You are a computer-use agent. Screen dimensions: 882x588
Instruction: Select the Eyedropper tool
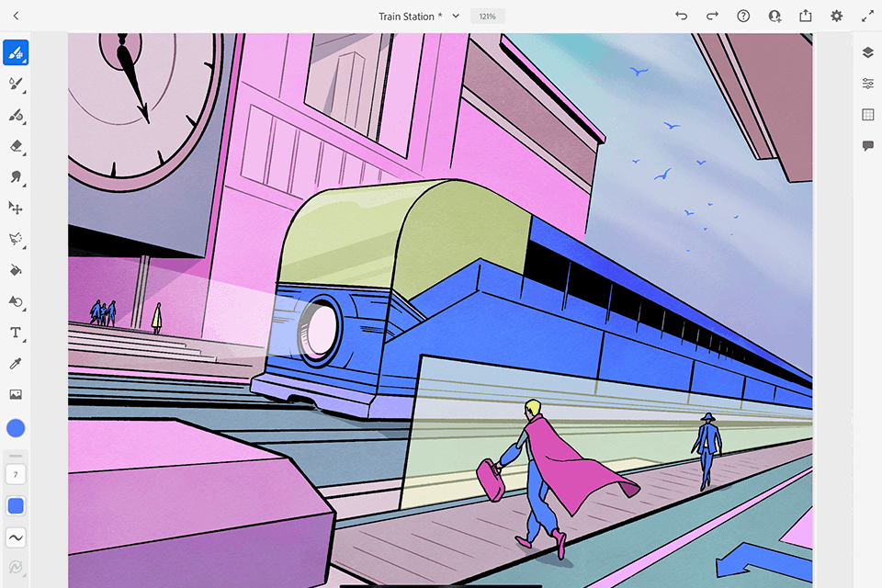(x=16, y=364)
